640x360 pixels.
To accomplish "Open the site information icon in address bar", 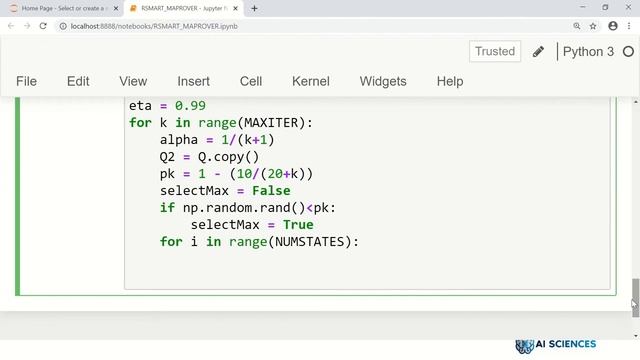I will (63, 26).
